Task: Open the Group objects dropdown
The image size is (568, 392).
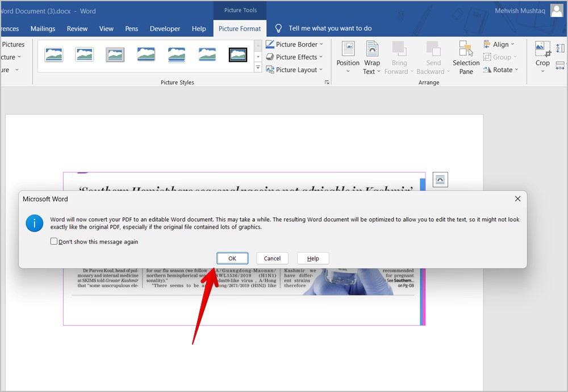Action: 500,57
